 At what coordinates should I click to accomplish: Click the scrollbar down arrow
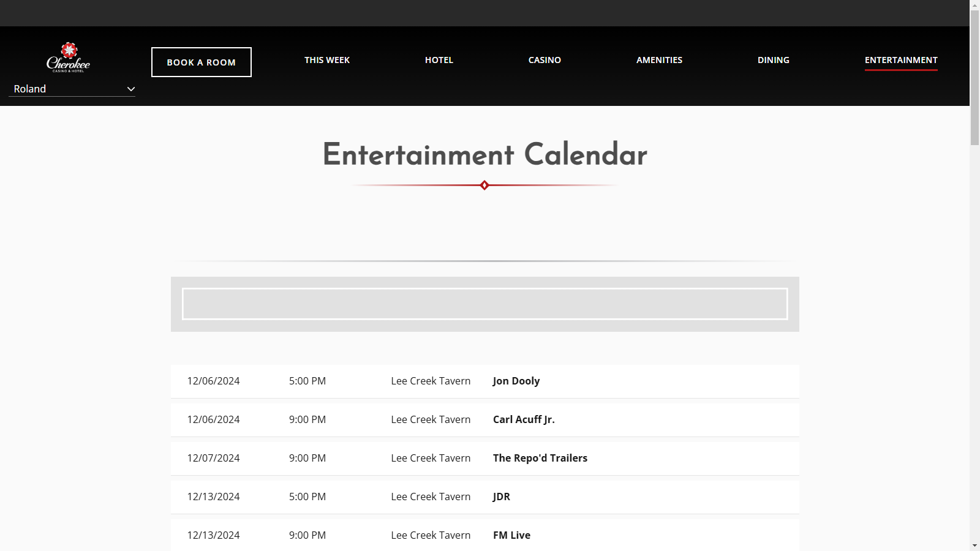click(x=974, y=545)
